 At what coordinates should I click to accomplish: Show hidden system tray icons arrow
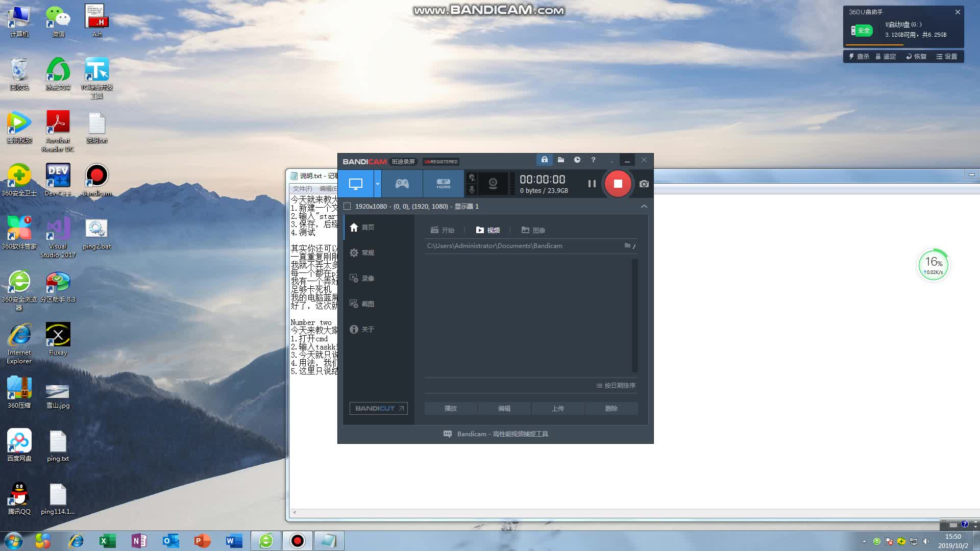coord(864,541)
